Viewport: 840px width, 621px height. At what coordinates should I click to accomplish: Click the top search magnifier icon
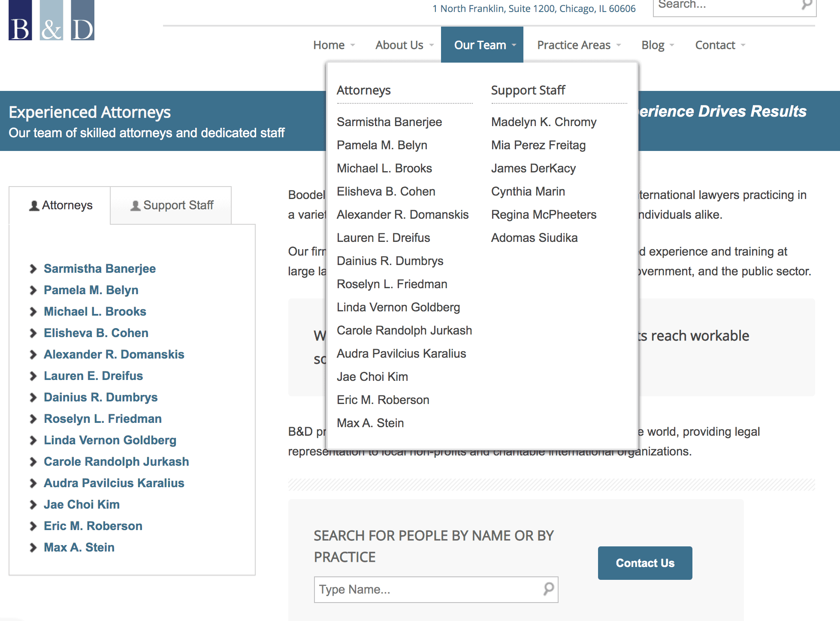(x=807, y=5)
